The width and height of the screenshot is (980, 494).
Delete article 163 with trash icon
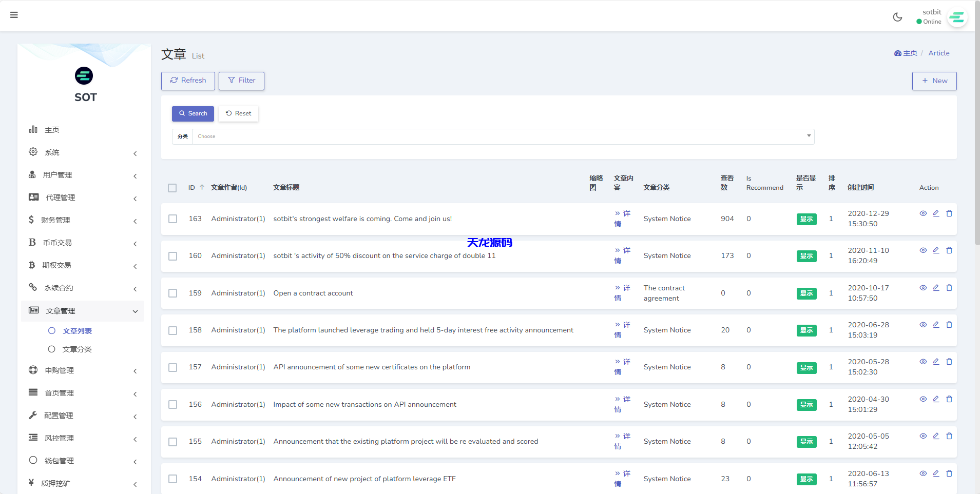pyautogui.click(x=949, y=213)
